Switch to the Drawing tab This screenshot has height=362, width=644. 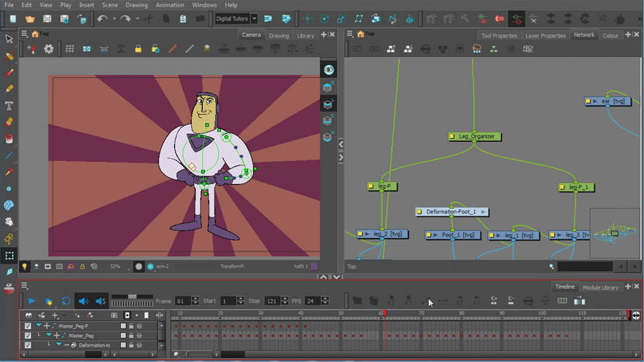pyautogui.click(x=279, y=36)
